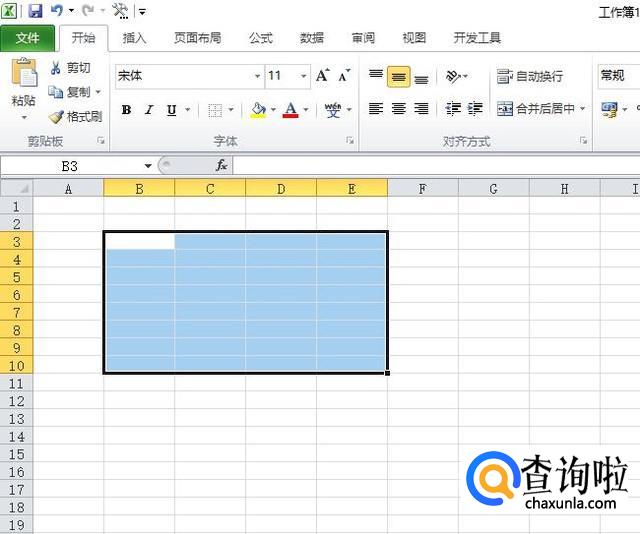640x534 pixels.
Task: Click the Name Box showing B3
Action: click(x=70, y=166)
